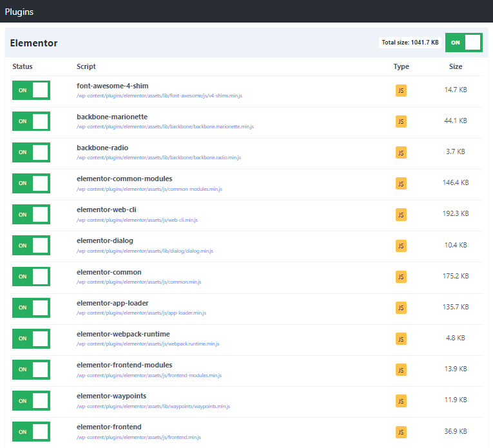This screenshot has height=448, width=493.
Task: Switch off elementor-common-modules toggle
Action: coord(31,183)
